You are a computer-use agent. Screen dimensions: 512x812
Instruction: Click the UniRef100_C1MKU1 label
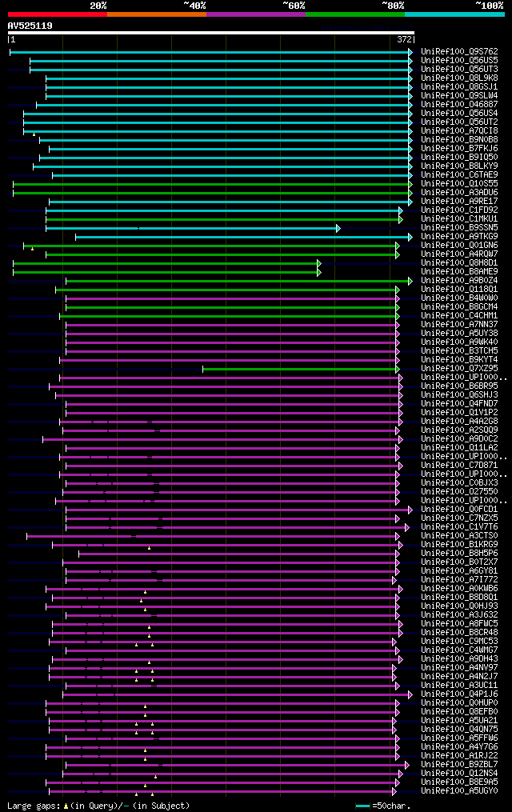click(x=460, y=219)
